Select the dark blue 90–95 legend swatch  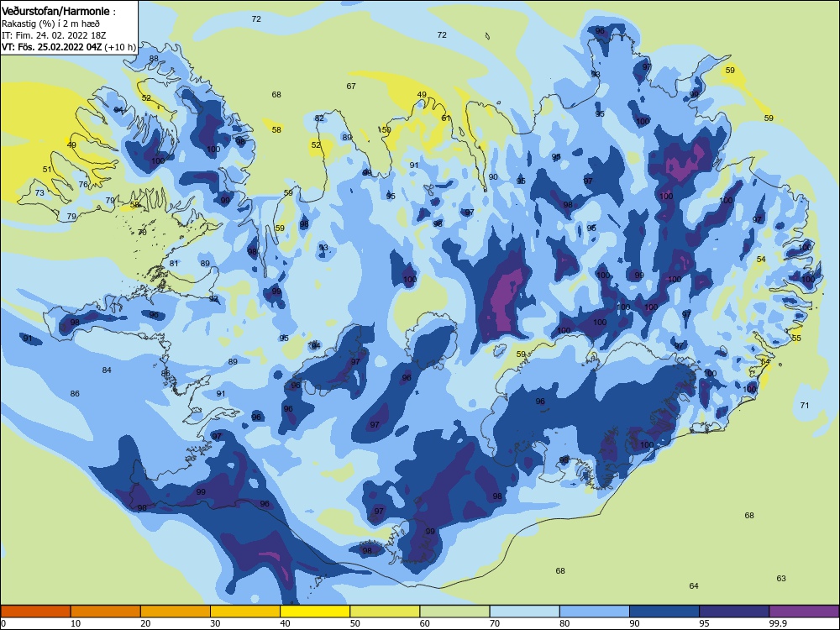point(664,612)
